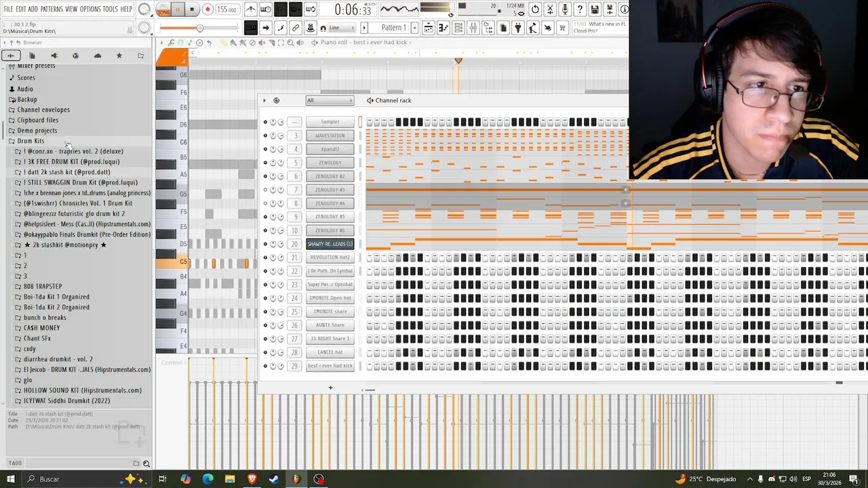The height and width of the screenshot is (488, 868).
Task: Select the Browser files document tab icon
Action: [x=32, y=56]
